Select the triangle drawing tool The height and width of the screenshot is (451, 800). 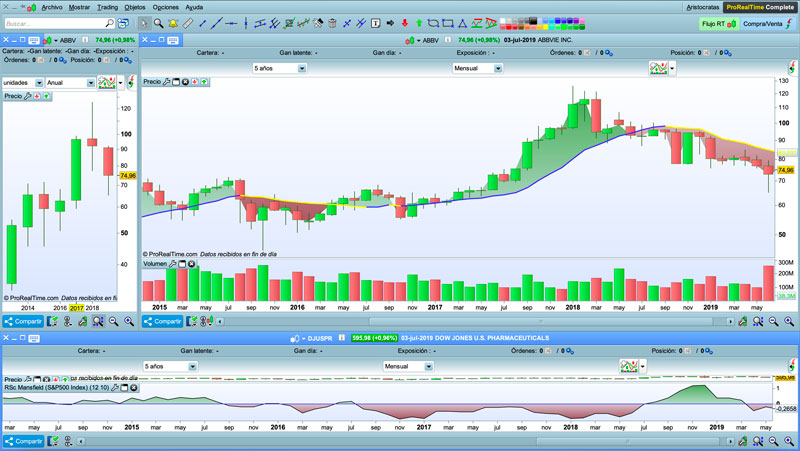click(x=462, y=23)
